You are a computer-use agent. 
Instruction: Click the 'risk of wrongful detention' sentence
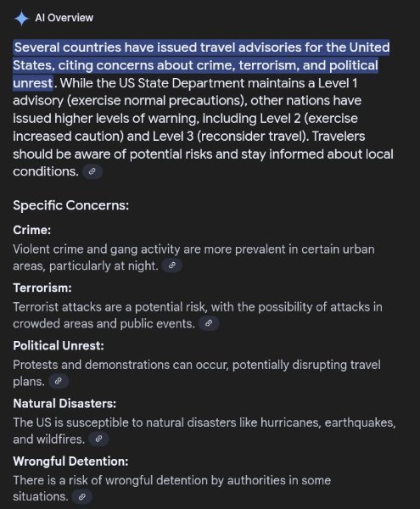[172, 489]
